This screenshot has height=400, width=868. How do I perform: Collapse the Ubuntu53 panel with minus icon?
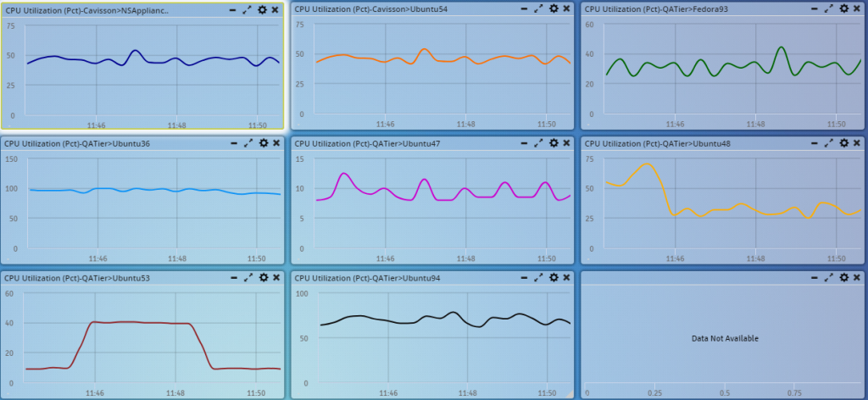coord(234,278)
